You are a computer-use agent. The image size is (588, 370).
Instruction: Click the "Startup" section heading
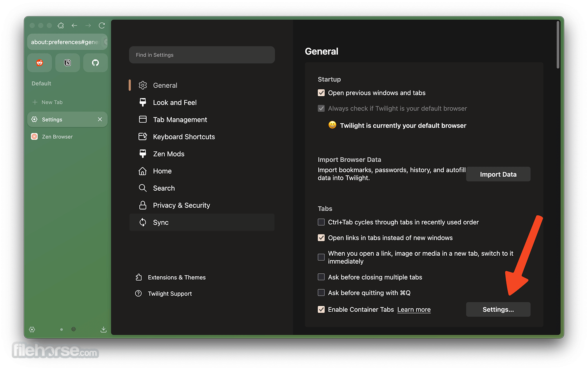click(x=329, y=79)
